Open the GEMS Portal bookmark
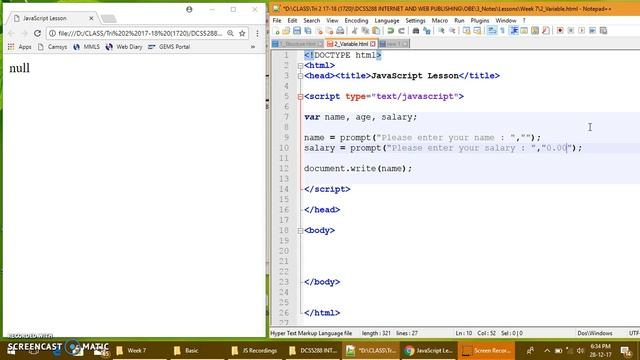Image resolution: width=640 pixels, height=360 pixels. pos(169,47)
